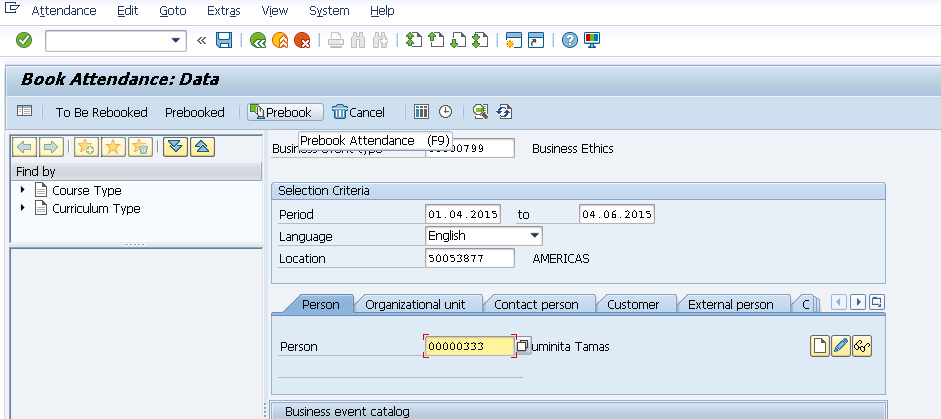Go to First Page icon

(413, 40)
